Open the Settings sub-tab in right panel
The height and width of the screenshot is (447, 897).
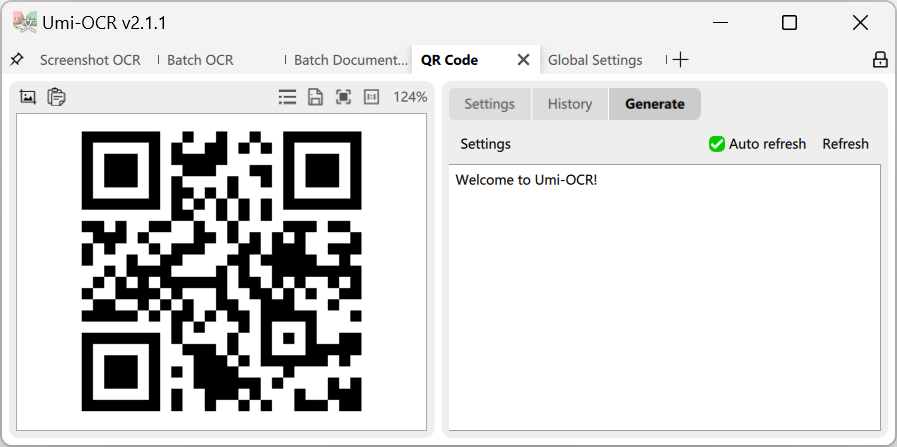(x=490, y=104)
